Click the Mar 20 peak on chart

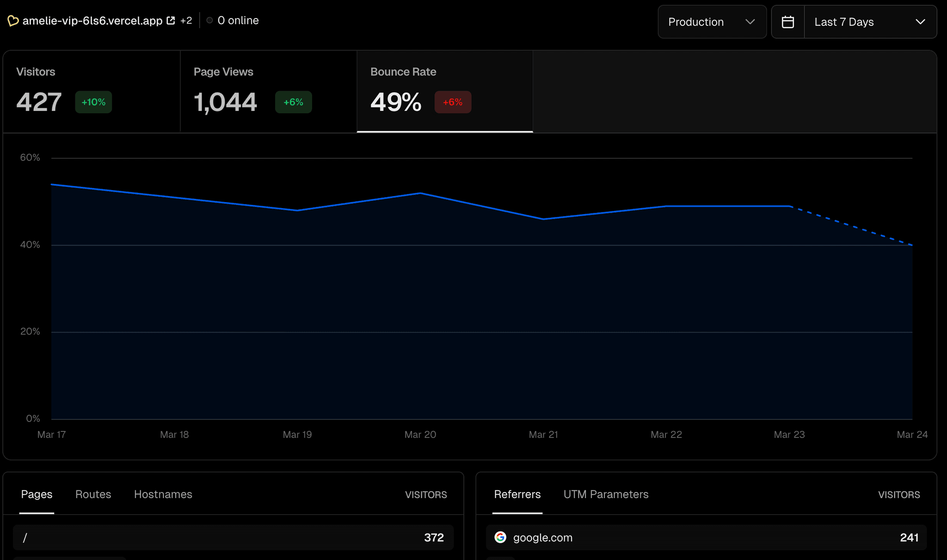click(x=420, y=193)
